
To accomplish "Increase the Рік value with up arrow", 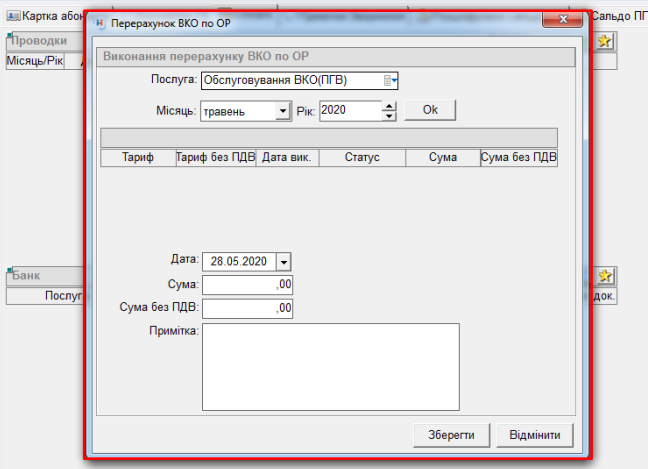I will pyautogui.click(x=389, y=106).
